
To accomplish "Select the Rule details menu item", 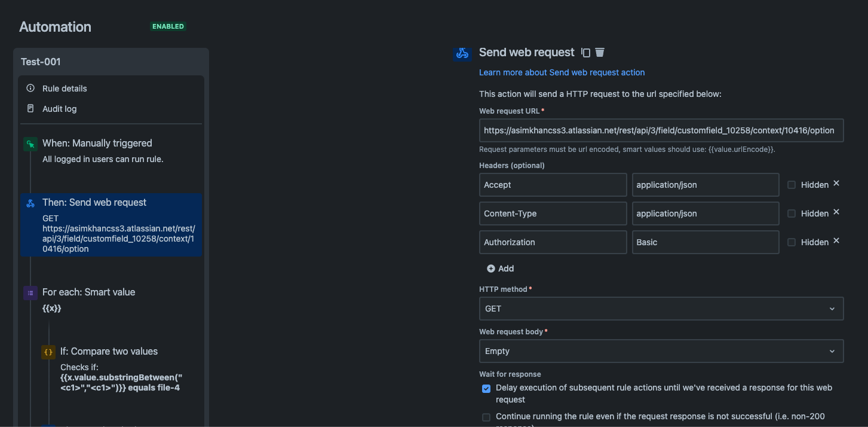I will click(63, 88).
